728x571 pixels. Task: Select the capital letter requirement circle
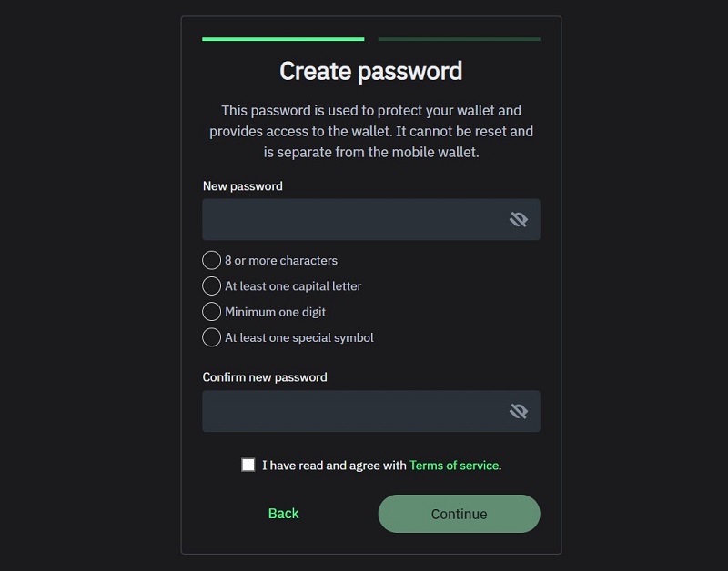click(x=211, y=285)
